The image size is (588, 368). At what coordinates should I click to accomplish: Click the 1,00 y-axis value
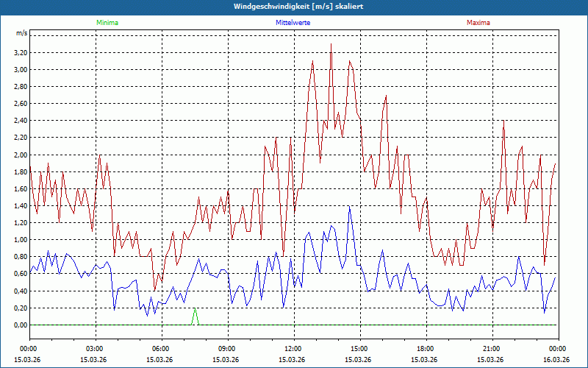pos(21,240)
